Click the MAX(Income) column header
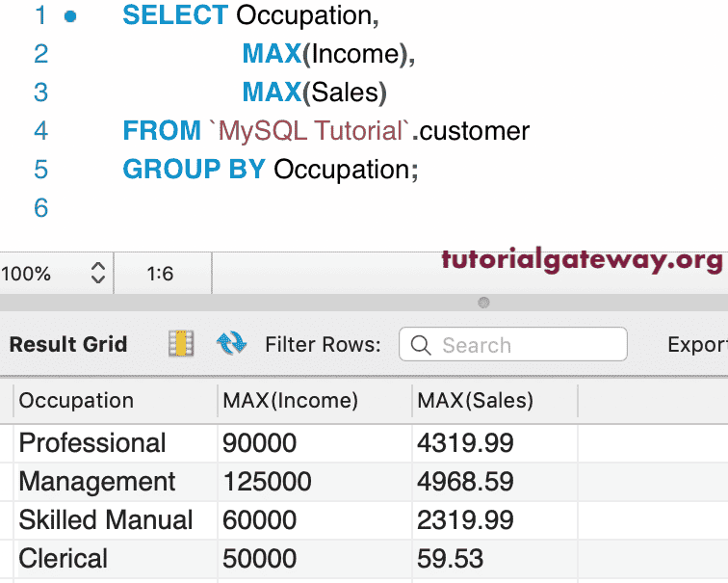728x583 pixels. pos(290,401)
